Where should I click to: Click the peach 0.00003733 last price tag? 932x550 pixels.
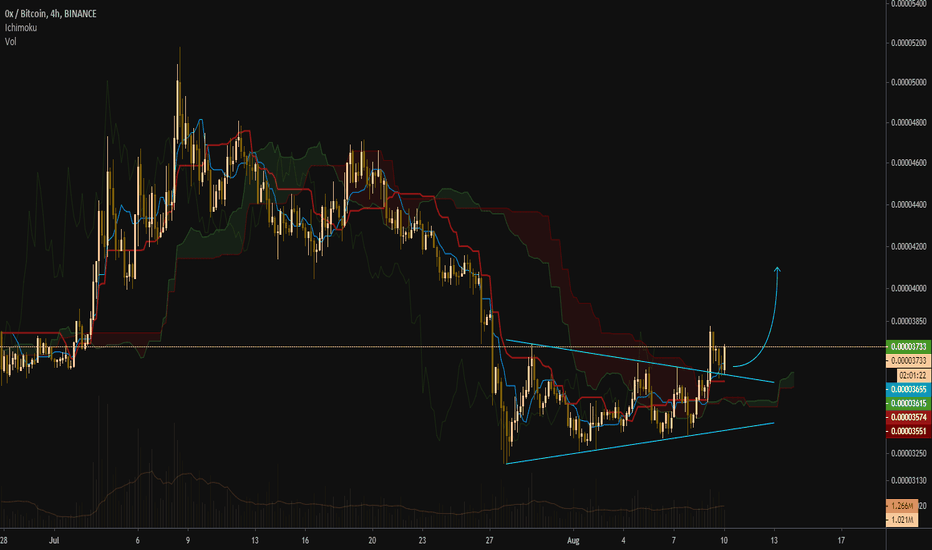908,360
